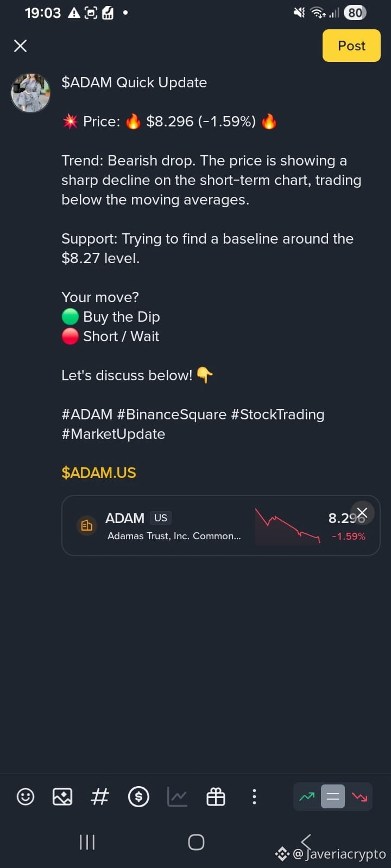Image resolution: width=391 pixels, height=868 pixels.
Task: Attach a chart using chart icon
Action: pos(177,796)
